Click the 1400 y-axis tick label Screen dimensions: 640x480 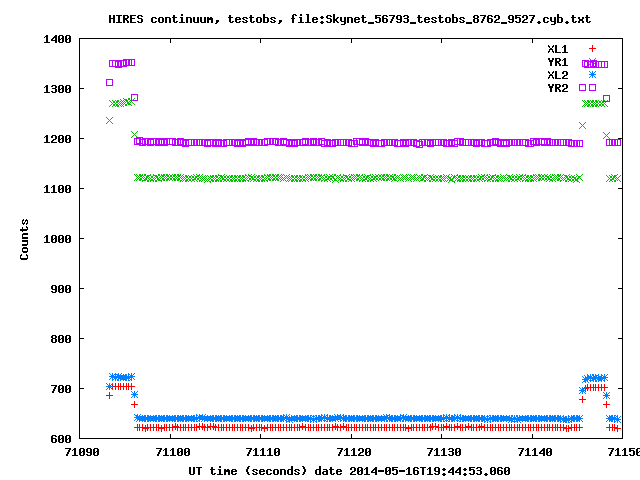(58, 39)
